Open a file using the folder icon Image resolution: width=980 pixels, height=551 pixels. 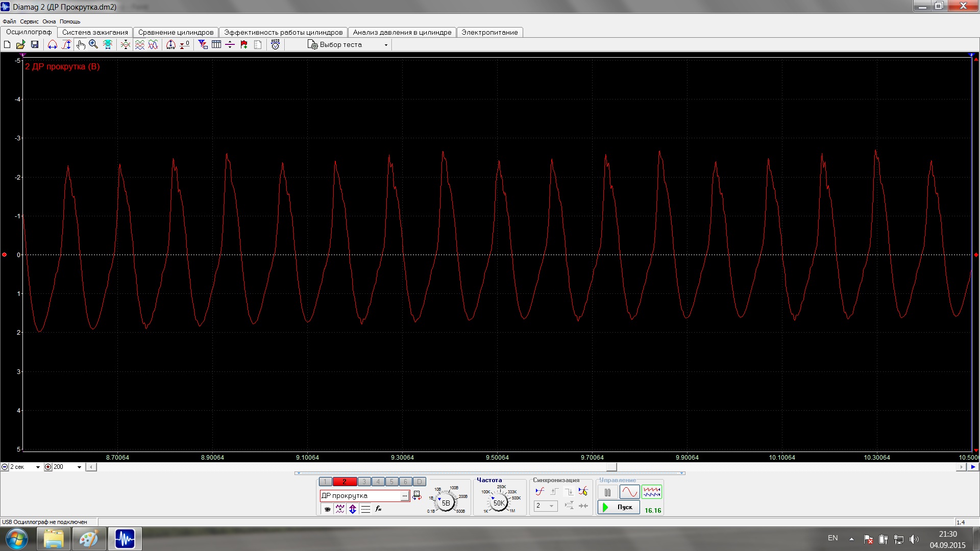[x=21, y=45]
